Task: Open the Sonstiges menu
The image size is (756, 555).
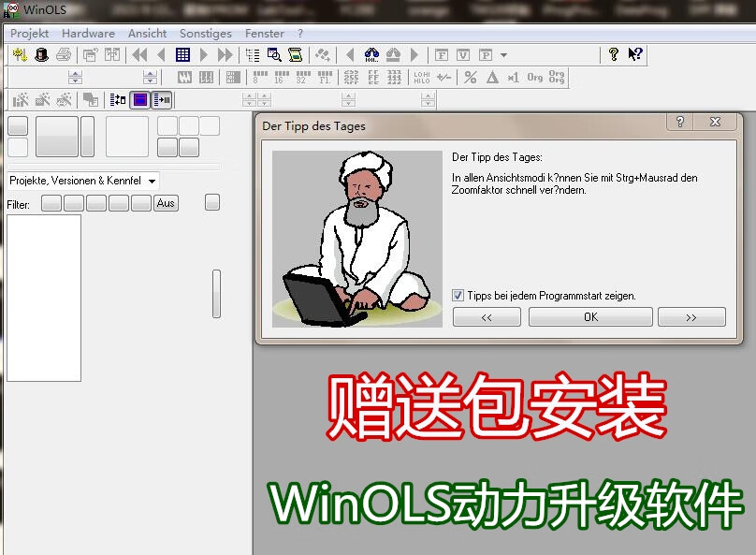Action: [205, 34]
